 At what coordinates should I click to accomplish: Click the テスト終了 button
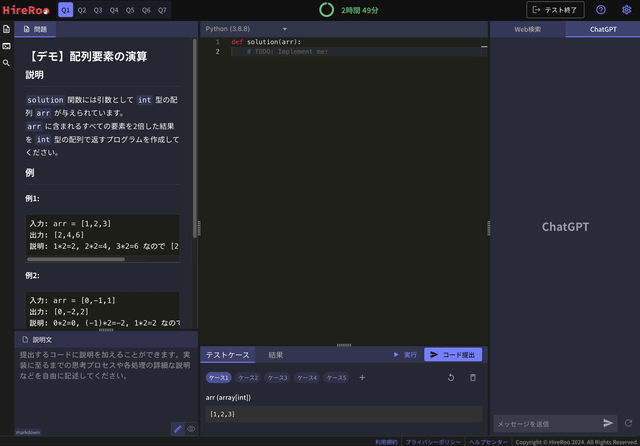pyautogui.click(x=555, y=10)
